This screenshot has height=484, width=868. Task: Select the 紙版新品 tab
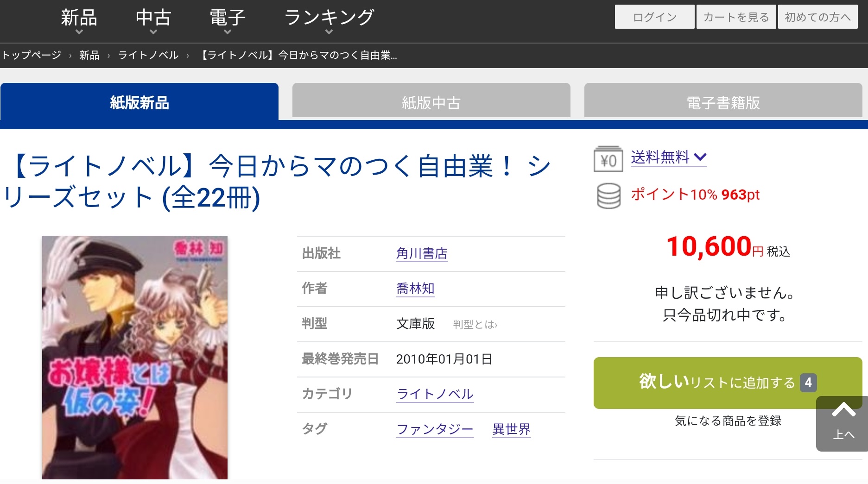coord(139,101)
